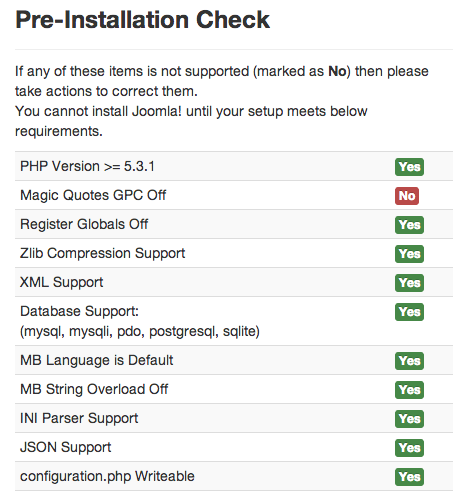Select the Magic Quotes GPC Off row label

click(x=93, y=195)
